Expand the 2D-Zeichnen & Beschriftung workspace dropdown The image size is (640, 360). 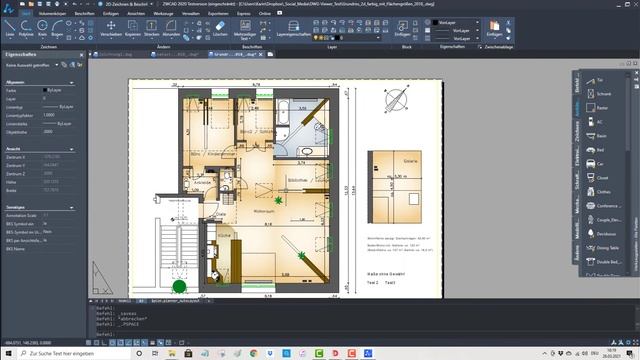point(152,4)
